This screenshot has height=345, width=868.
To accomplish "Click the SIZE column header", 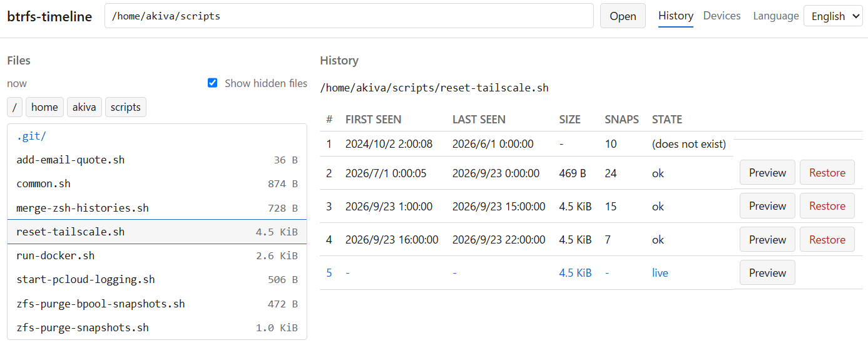I will [x=570, y=120].
